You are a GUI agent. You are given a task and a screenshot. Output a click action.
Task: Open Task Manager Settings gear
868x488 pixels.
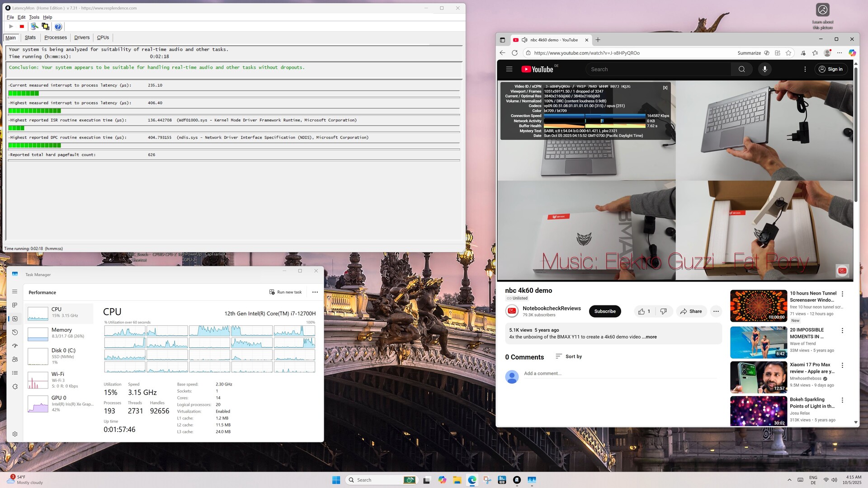(15, 434)
